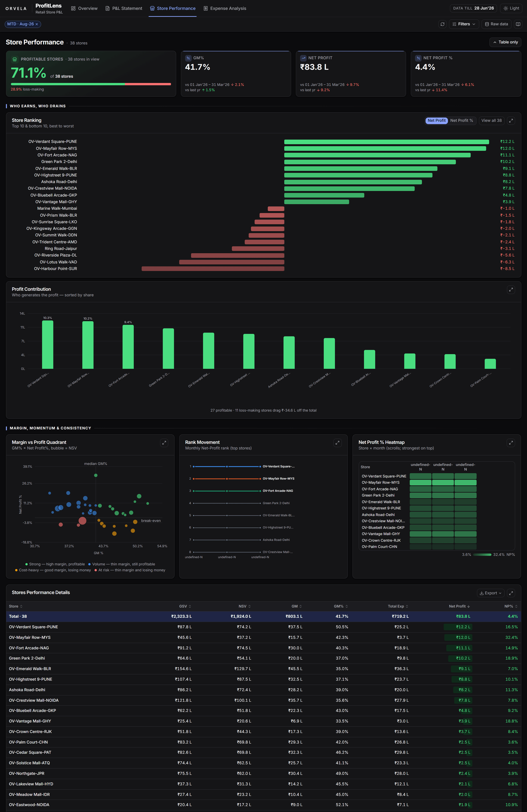
Task: Toggle the At risk legend series
Action: point(130,570)
